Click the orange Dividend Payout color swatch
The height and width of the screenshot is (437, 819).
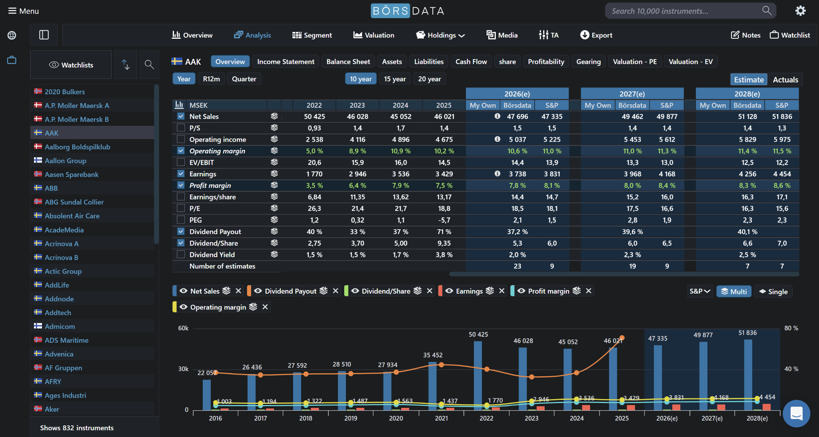250,291
